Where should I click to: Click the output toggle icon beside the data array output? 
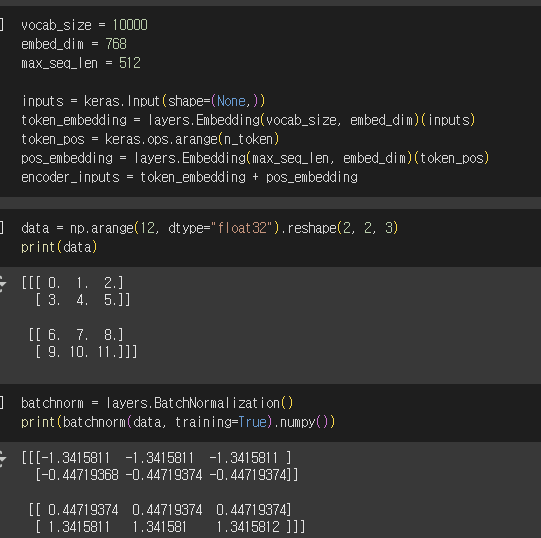coord(2,284)
